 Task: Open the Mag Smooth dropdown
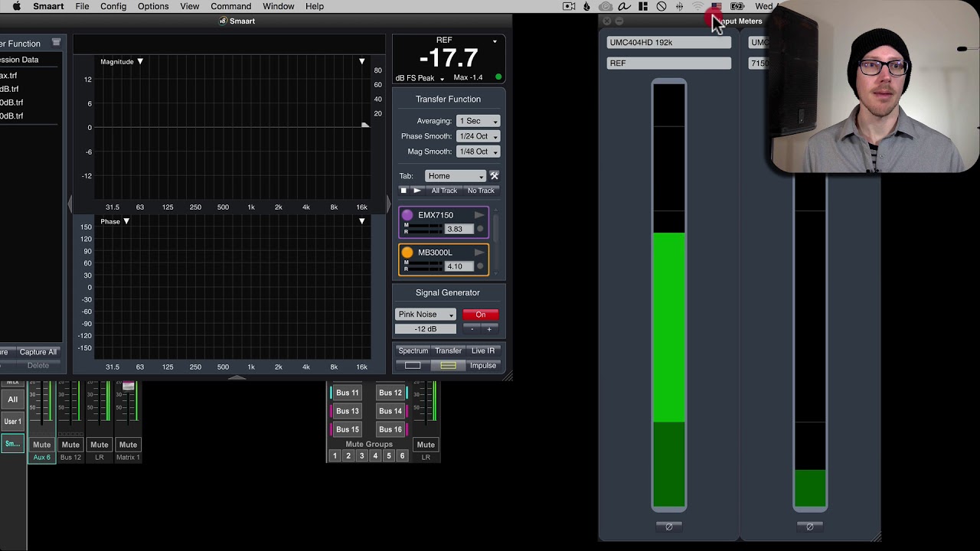[x=478, y=152]
